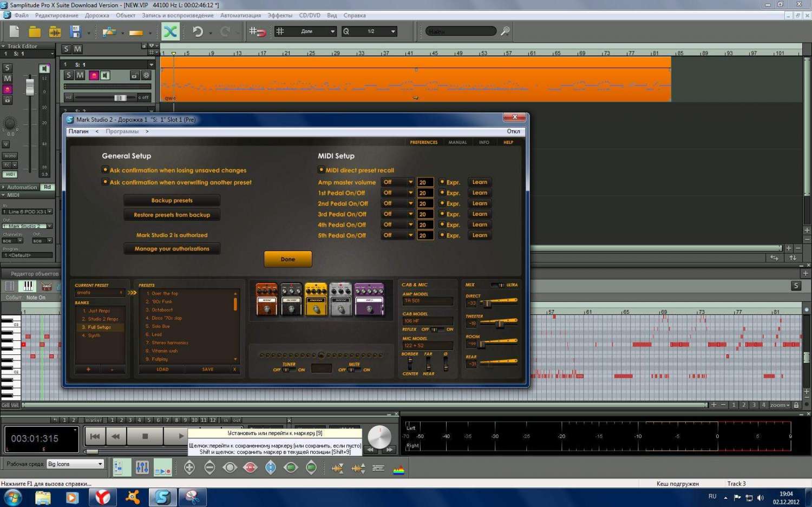Open the Эффекты menu
The height and width of the screenshot is (507, 812).
(279, 15)
